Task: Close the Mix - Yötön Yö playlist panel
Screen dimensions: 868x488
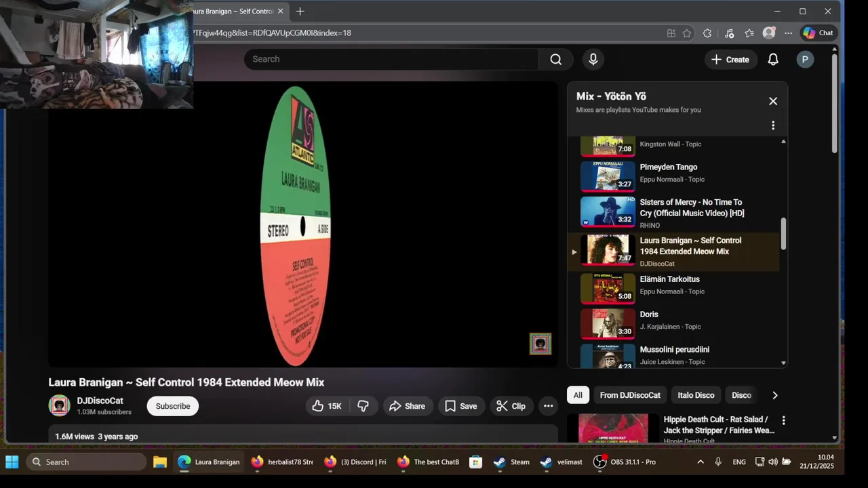Action: coord(773,101)
